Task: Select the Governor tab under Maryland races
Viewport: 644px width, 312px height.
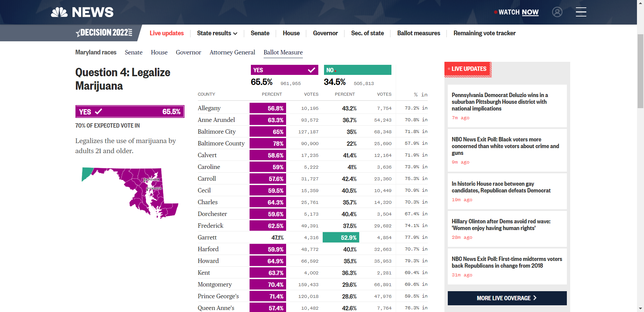Action: 188,52
